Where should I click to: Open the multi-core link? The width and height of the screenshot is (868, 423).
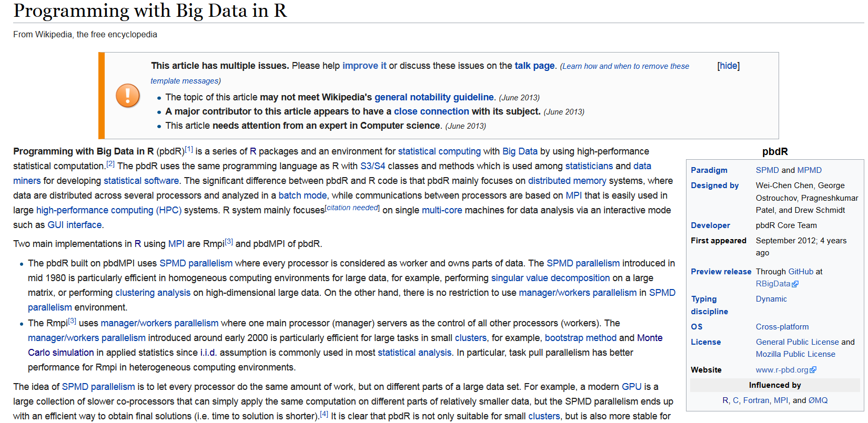click(x=442, y=210)
